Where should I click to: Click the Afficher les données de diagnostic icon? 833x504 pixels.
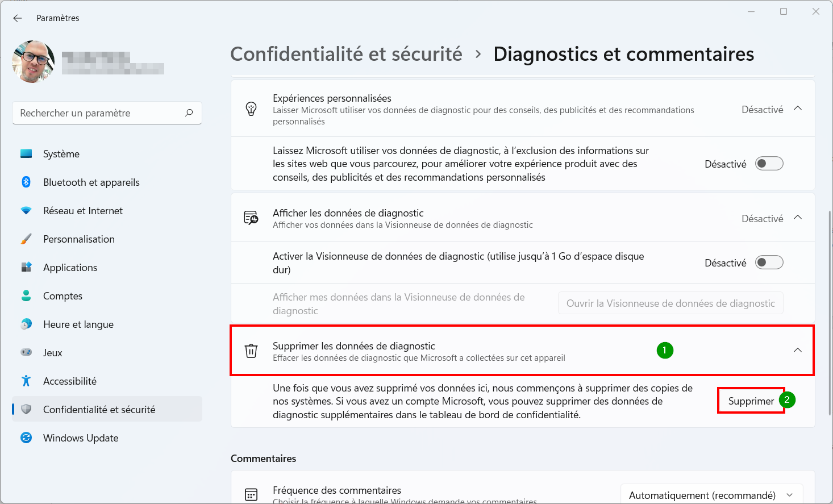click(x=251, y=218)
